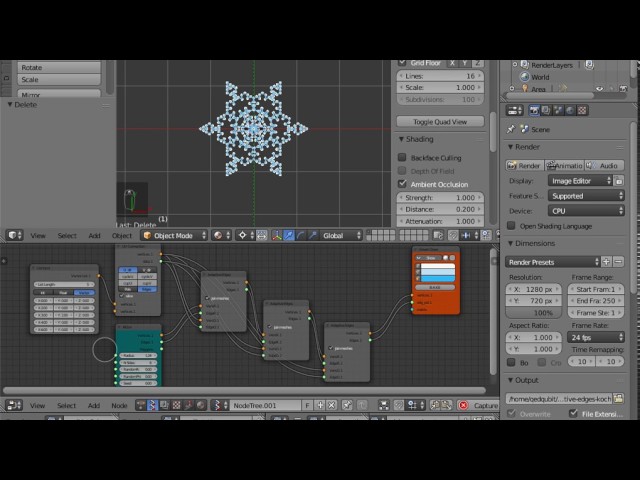Open Global orientation dropdown
Viewport: 640px width, 480px height.
tap(341, 236)
